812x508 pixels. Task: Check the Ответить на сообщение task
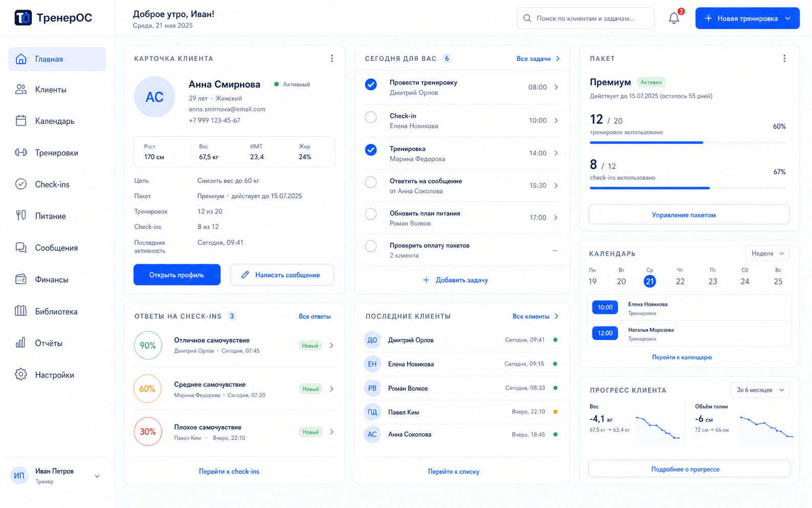point(371,182)
